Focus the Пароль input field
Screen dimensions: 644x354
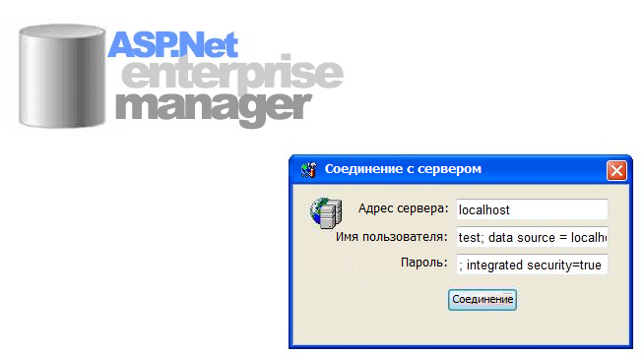[532, 265]
